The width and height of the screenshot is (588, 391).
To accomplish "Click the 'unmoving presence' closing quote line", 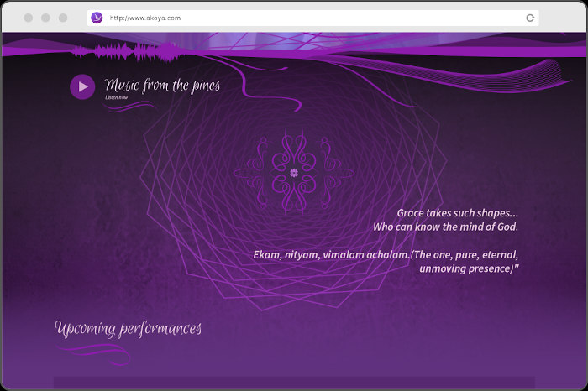I will point(469,268).
